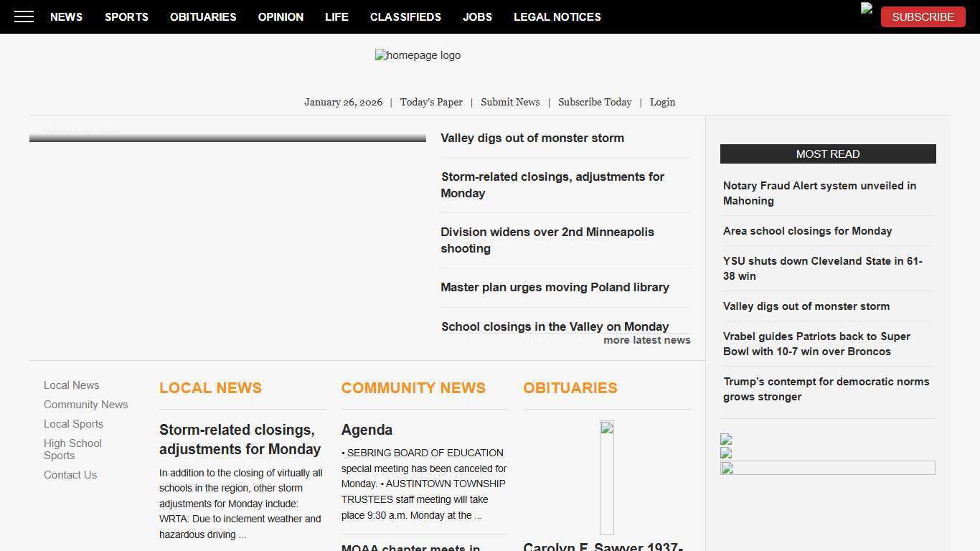Open the Sports menu item
Viewport: 980px width, 551px height.
(126, 17)
